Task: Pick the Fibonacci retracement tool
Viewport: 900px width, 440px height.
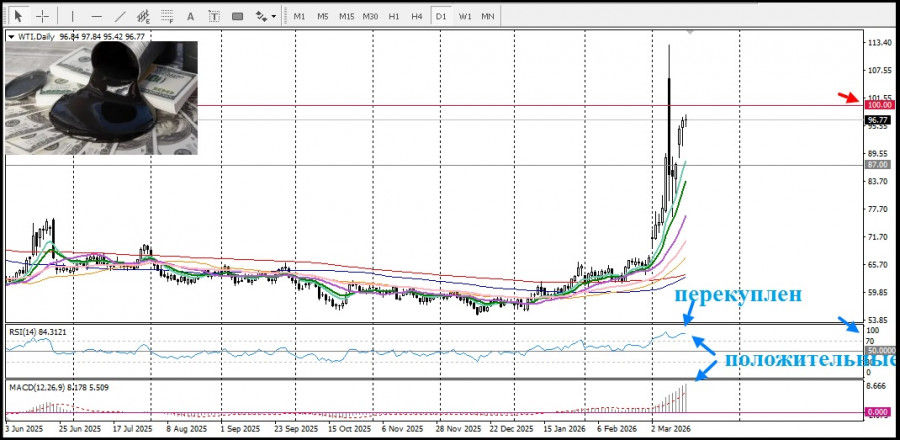Action: click(x=167, y=16)
